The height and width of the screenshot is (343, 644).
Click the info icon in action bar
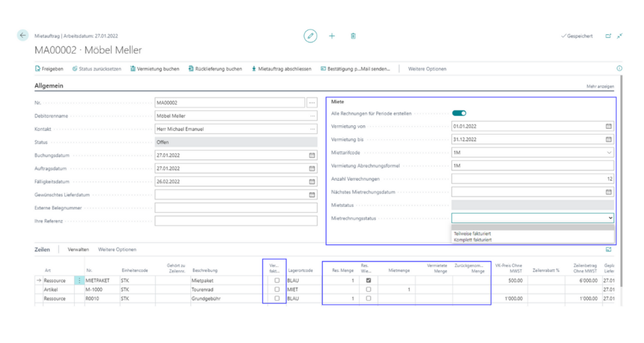tap(619, 68)
